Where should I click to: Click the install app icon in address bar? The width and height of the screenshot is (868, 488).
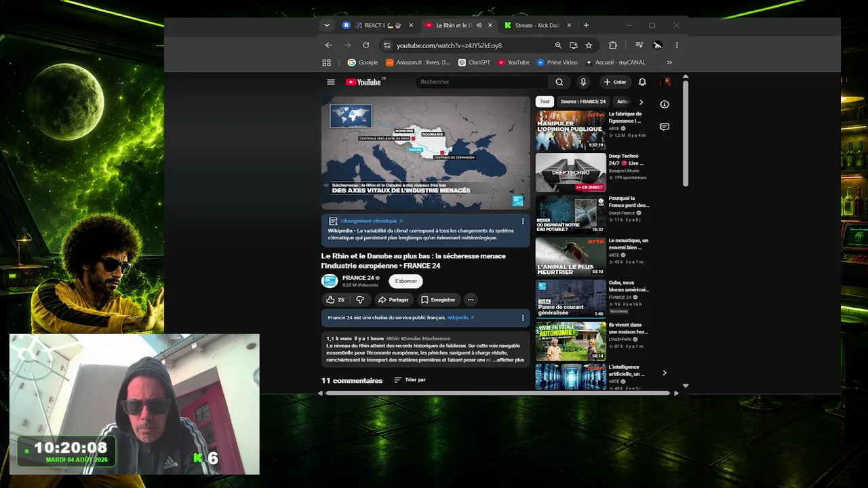tap(574, 45)
